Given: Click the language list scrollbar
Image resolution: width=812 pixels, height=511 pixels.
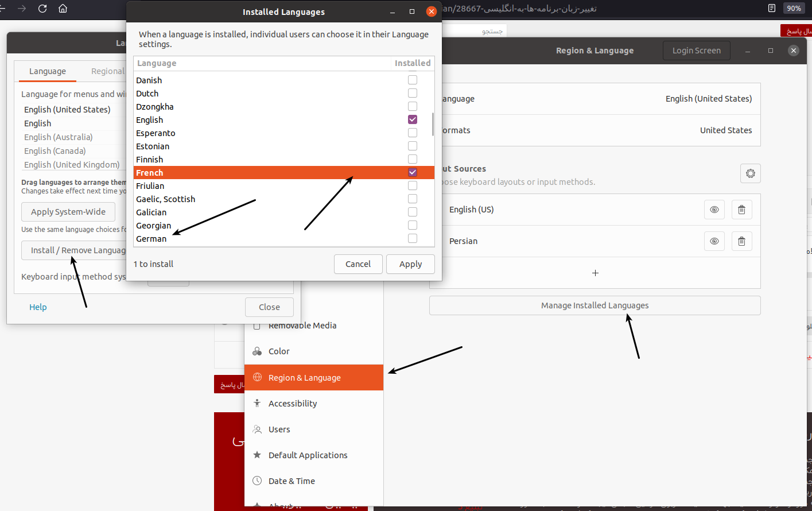Looking at the screenshot, I should [432, 123].
